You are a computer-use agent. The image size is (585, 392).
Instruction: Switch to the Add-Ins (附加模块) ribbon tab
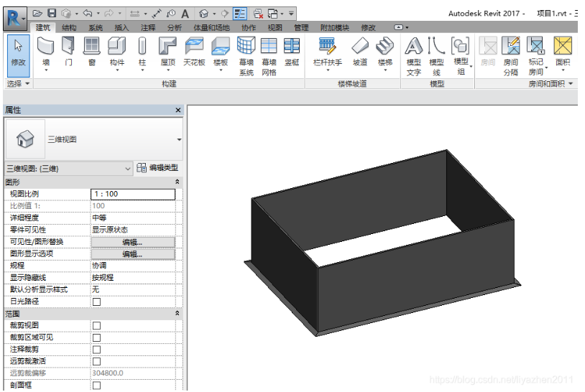click(335, 27)
